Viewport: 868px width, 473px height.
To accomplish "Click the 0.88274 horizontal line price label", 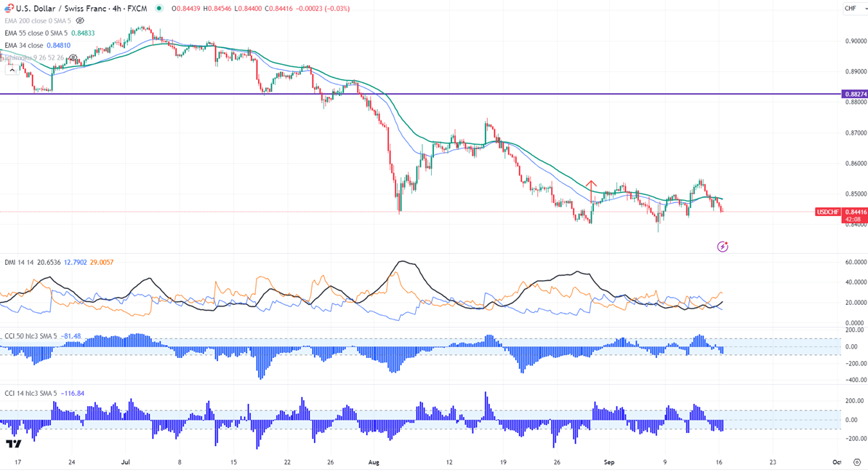I will click(x=855, y=94).
